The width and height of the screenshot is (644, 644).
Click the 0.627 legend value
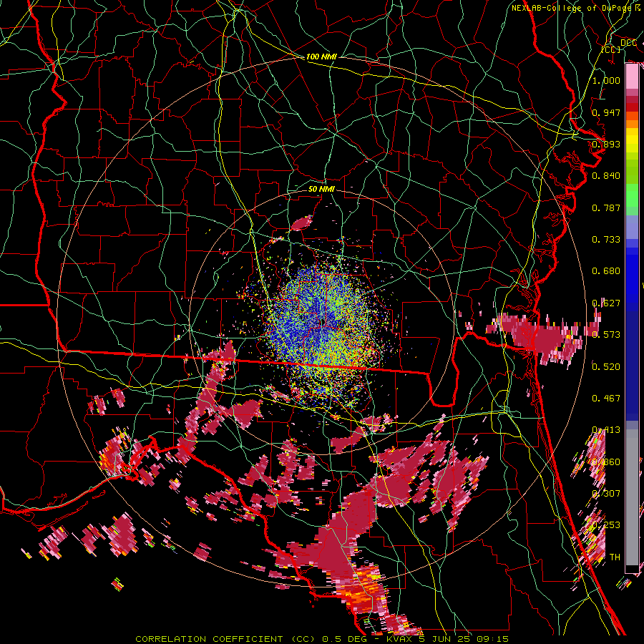(606, 303)
